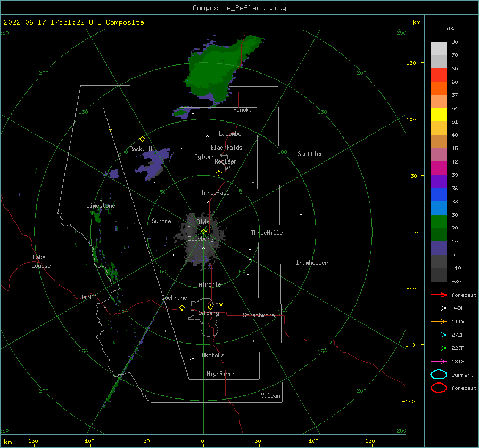Pick the red 60-65 dBZ swatch

(439, 75)
